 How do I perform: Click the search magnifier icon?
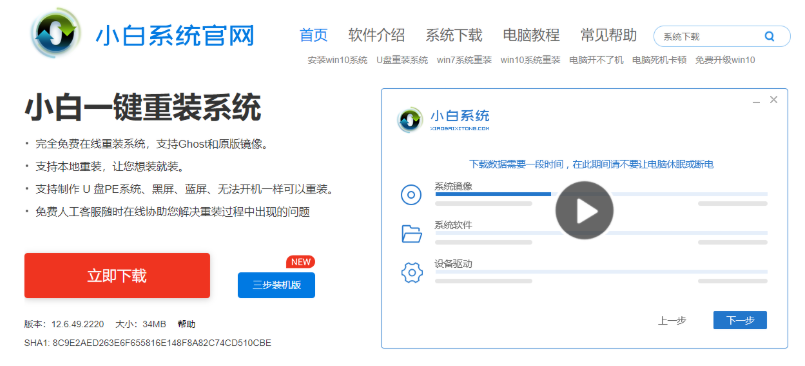pos(769,36)
